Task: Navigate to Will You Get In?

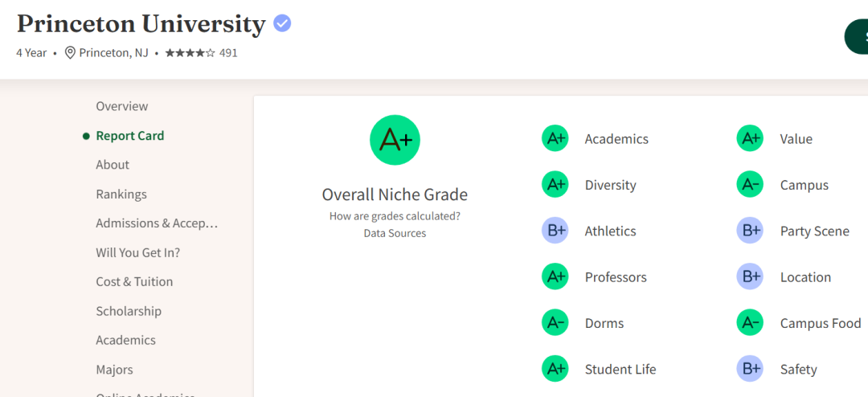Action: click(x=138, y=252)
